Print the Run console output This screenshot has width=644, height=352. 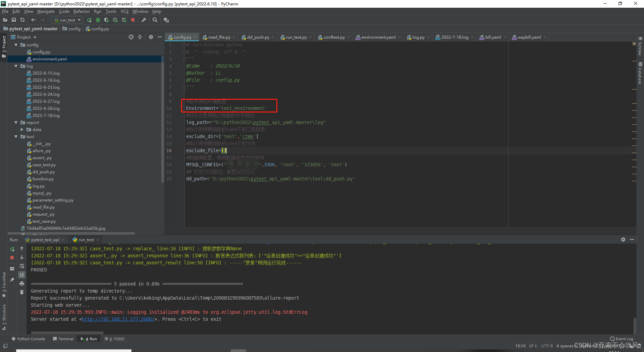[22, 283]
